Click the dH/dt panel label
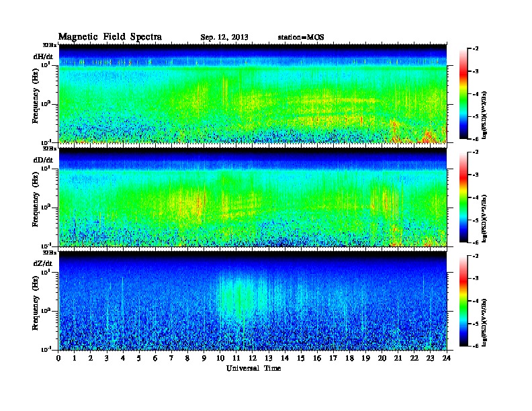532x411 pixels. pyautogui.click(x=43, y=56)
